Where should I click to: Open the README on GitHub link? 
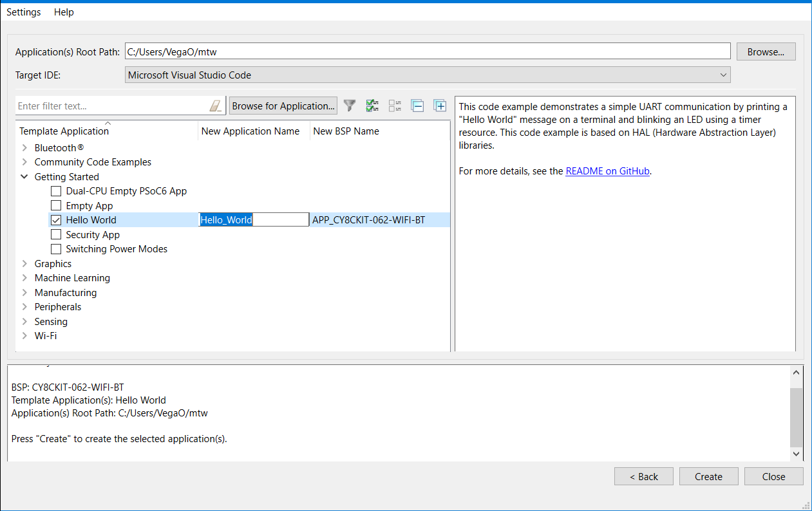(607, 171)
